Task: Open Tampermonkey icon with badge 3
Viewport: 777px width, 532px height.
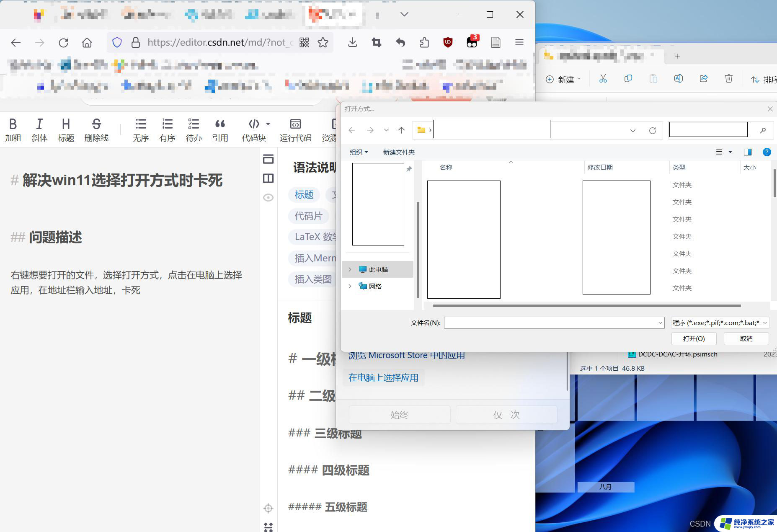Action: pyautogui.click(x=472, y=41)
